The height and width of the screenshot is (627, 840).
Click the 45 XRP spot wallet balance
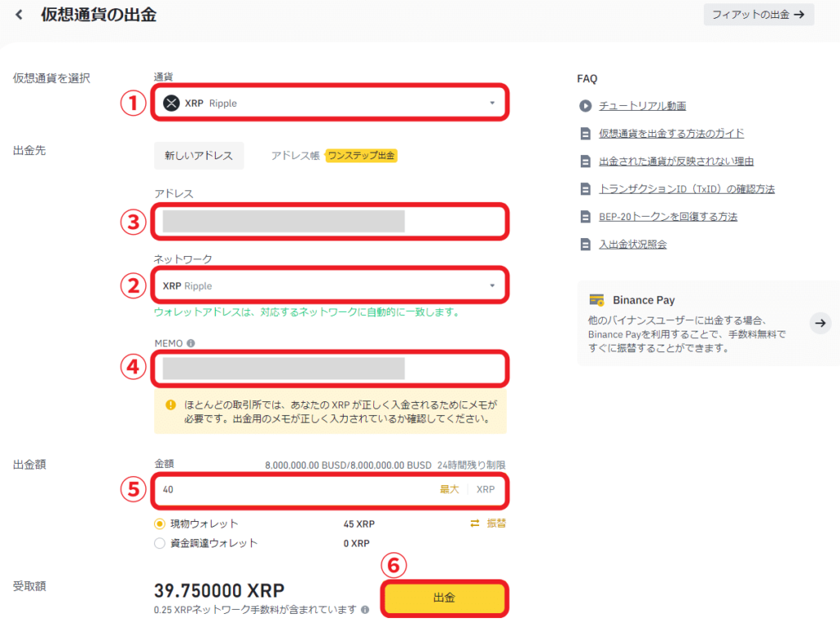359,524
